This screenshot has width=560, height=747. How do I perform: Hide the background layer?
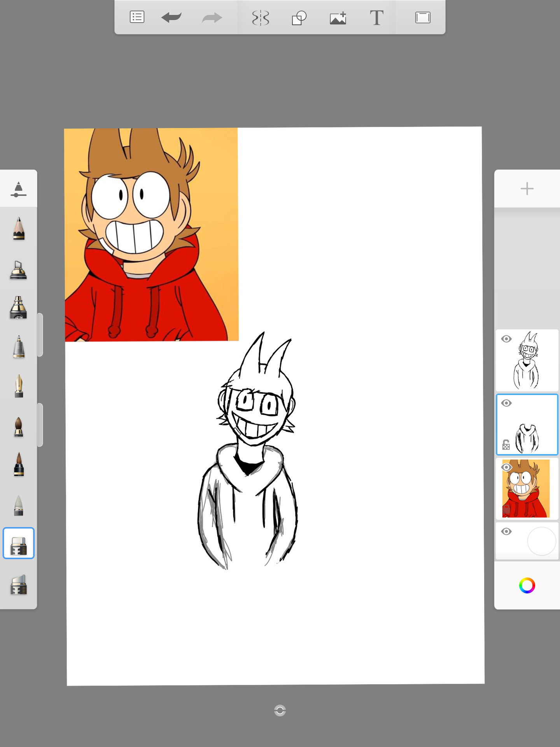tap(506, 531)
